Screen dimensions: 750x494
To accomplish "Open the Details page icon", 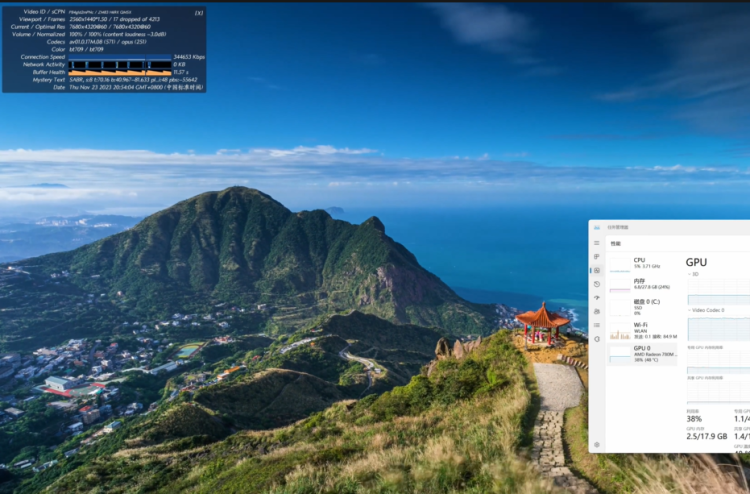I will tap(596, 325).
